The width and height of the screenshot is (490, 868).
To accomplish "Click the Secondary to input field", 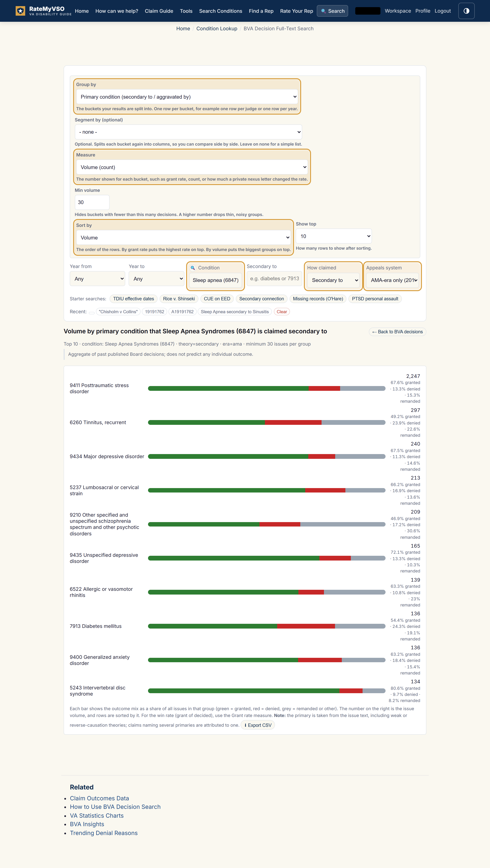I will [x=274, y=279].
